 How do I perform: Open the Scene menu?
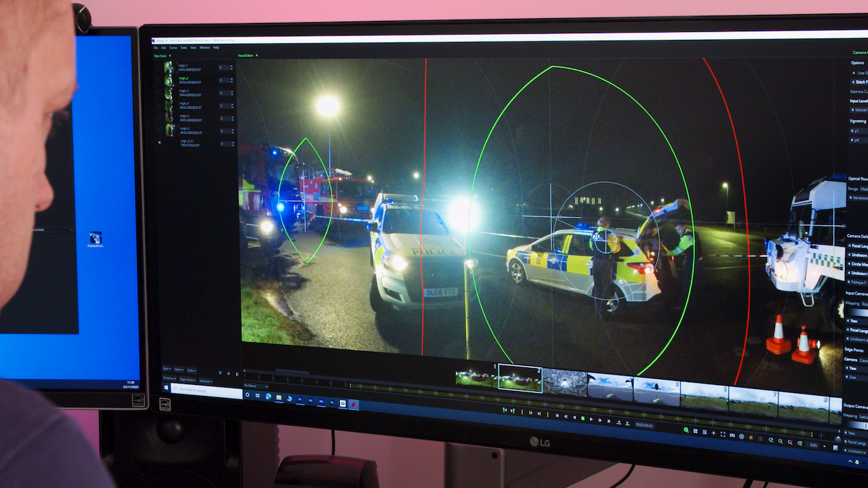click(173, 47)
